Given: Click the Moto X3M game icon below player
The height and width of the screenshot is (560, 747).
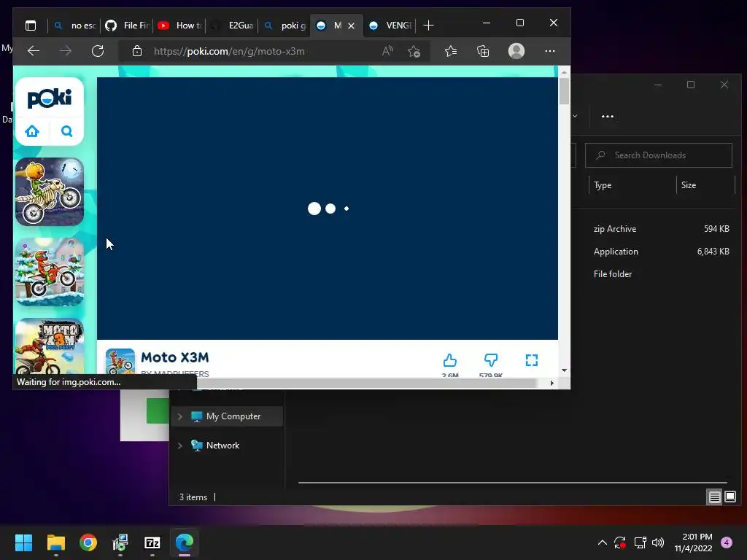Looking at the screenshot, I should (x=120, y=362).
